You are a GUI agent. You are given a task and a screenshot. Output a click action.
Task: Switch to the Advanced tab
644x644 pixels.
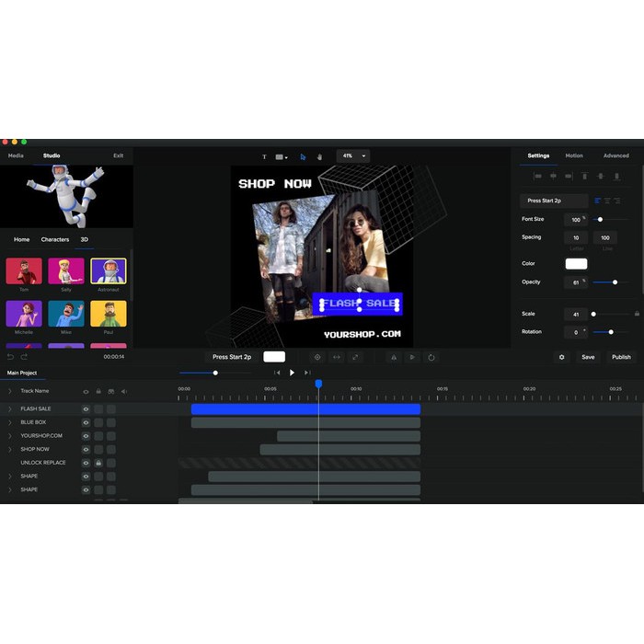pyautogui.click(x=616, y=155)
